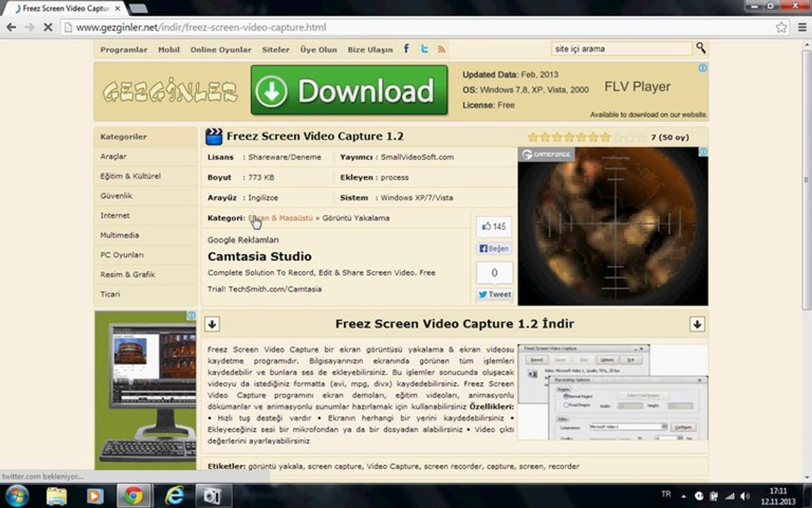Viewport: 812px width, 508px height.
Task: Open Windows Explorer from the taskbar
Action: click(x=56, y=496)
